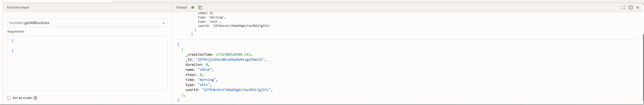Click the name value "sdfsd" in result

tap(205, 70)
